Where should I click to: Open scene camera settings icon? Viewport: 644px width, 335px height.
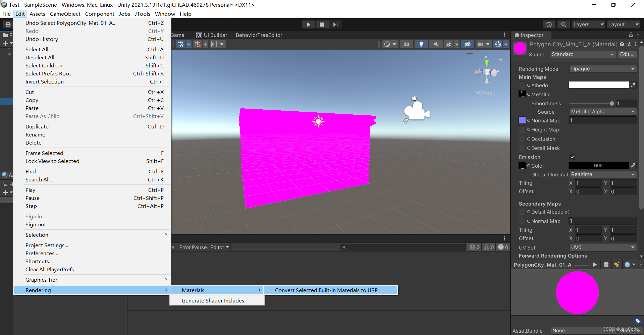481,44
